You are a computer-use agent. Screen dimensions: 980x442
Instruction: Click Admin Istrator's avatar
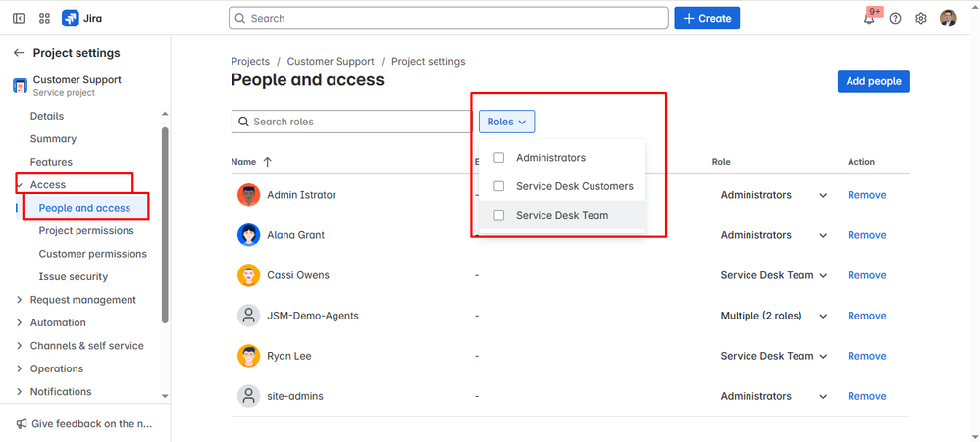point(249,195)
